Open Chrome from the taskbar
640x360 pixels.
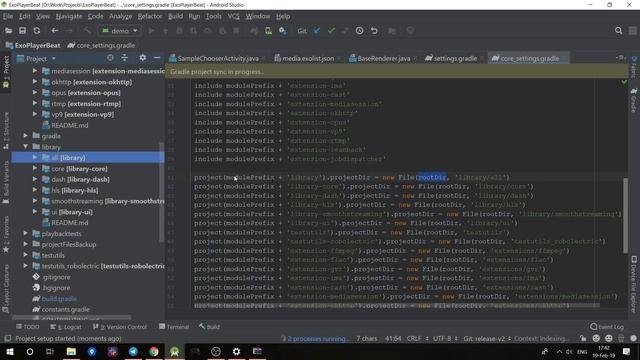click(x=154, y=351)
